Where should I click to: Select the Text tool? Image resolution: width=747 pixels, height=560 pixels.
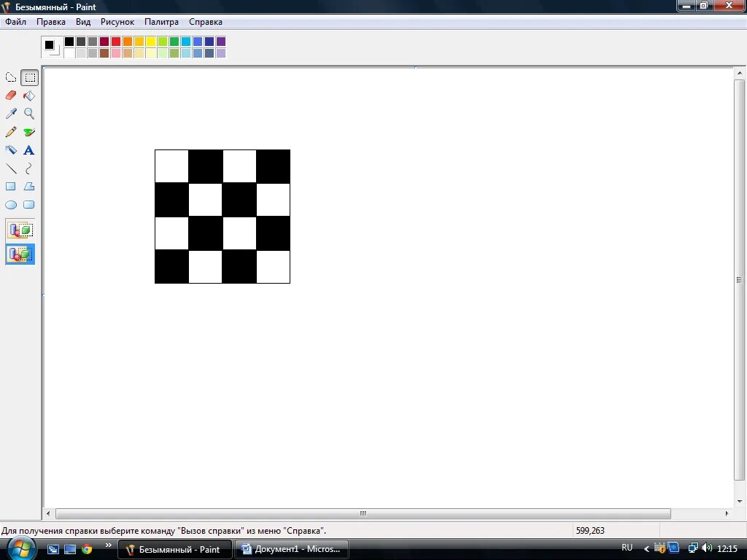pos(29,150)
